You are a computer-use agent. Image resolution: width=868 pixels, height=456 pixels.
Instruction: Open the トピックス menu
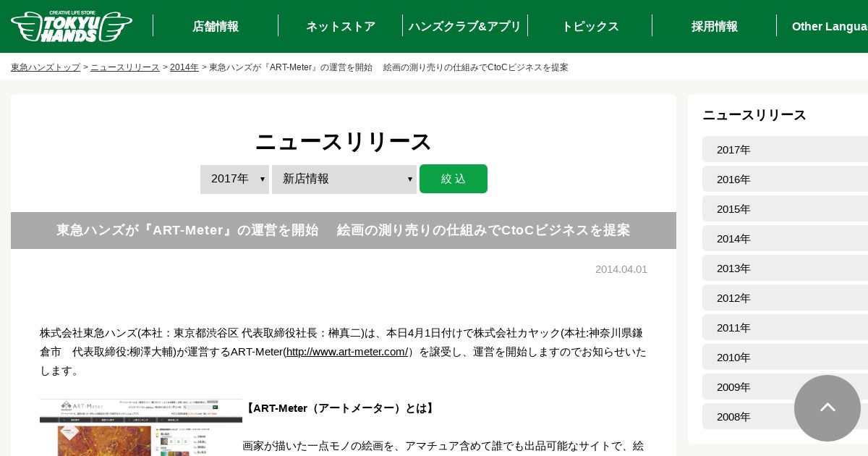(590, 26)
